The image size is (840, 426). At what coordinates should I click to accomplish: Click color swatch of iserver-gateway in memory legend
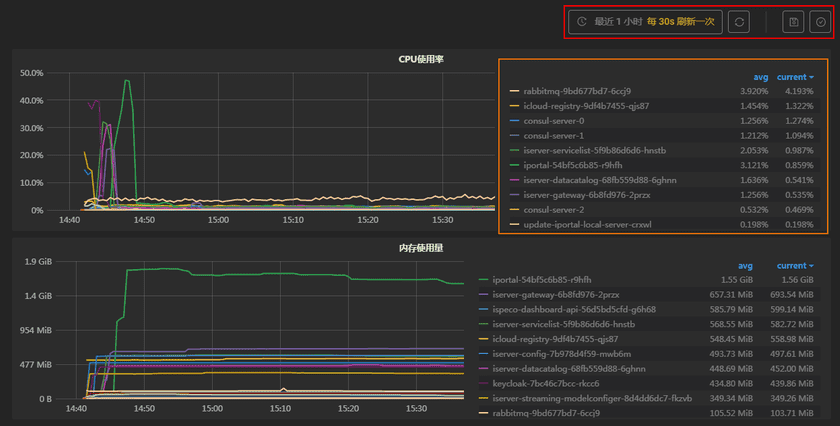(484, 295)
